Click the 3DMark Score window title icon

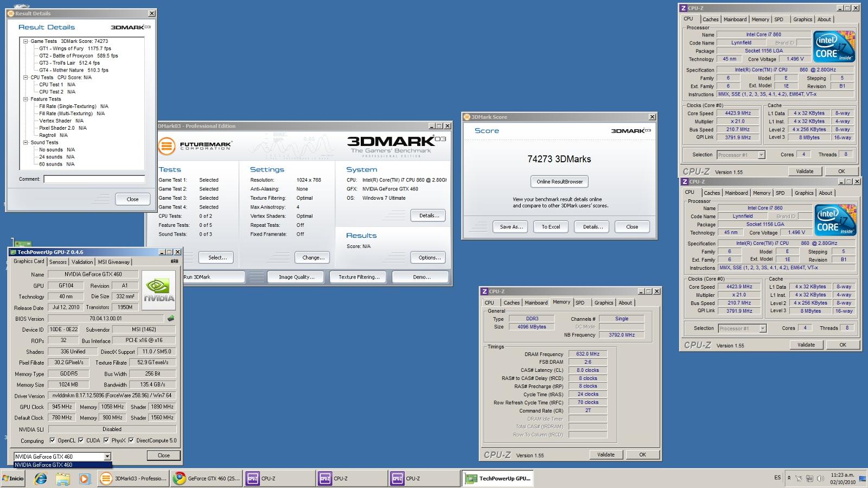pyautogui.click(x=467, y=117)
